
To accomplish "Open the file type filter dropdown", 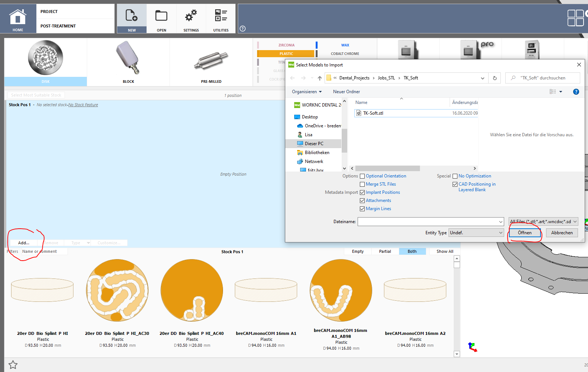I will 543,222.
